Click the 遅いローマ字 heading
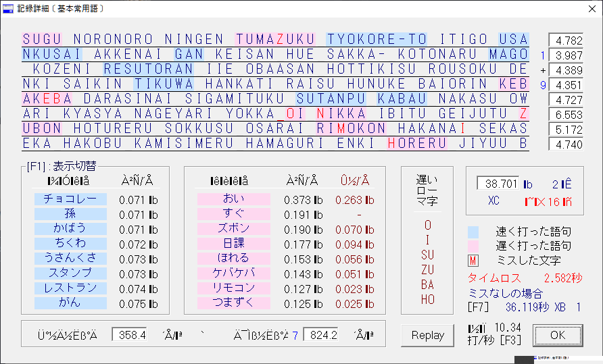 click(427, 190)
